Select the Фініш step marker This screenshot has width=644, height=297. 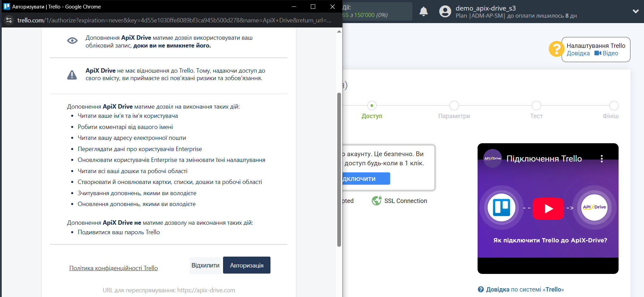click(x=614, y=106)
